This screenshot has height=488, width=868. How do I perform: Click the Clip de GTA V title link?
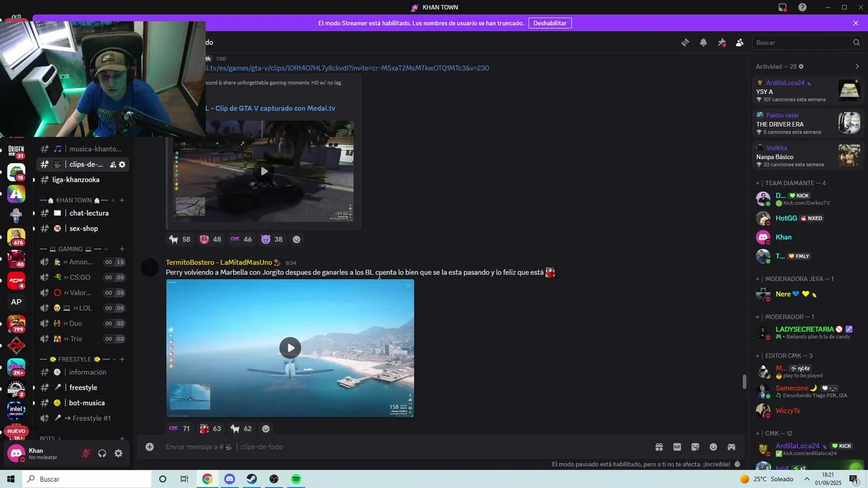pos(271,108)
